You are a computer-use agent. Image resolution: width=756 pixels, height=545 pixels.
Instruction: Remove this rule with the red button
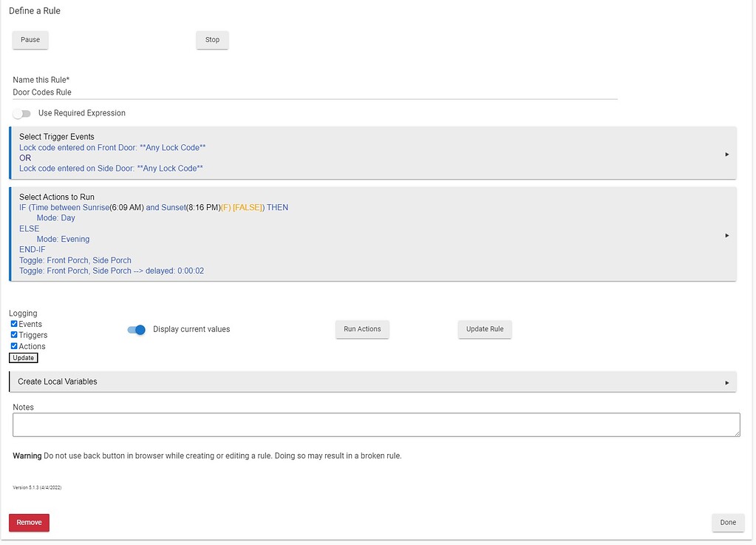coord(29,522)
